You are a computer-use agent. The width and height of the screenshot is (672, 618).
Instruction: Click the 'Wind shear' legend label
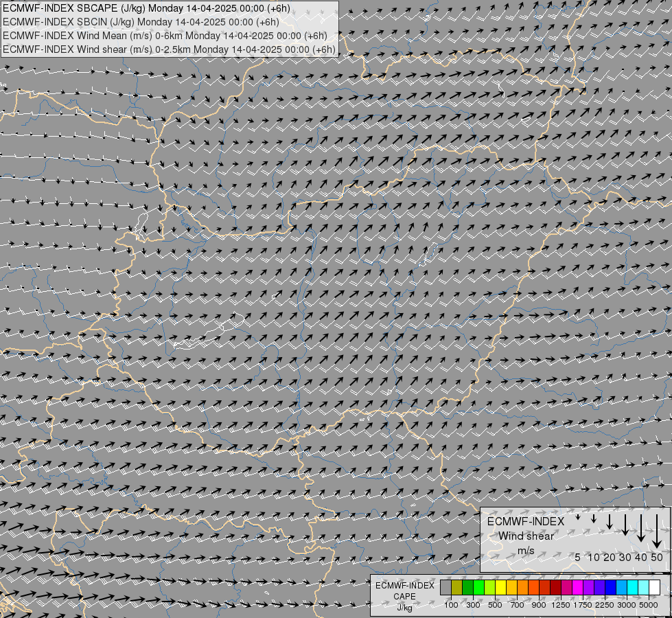point(526,536)
